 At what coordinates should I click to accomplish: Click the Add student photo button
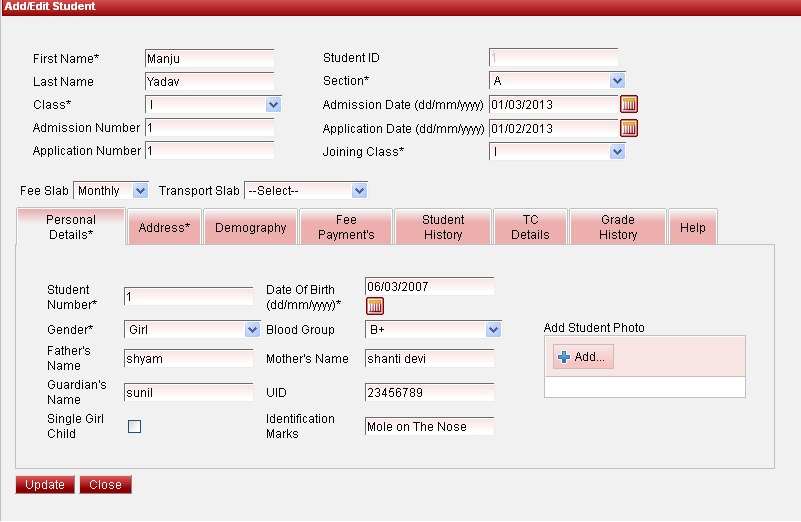[x=583, y=357]
